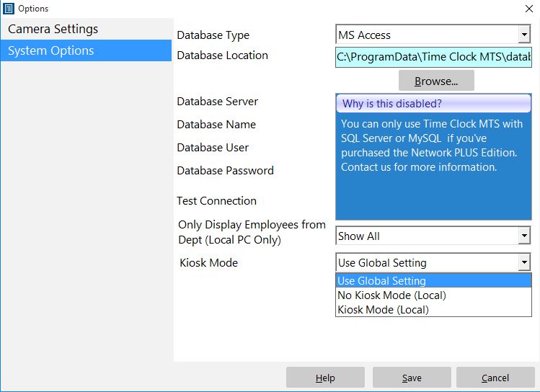Viewport: 540px width, 392px height.
Task: Click the Database Type label
Action: pyautogui.click(x=213, y=35)
